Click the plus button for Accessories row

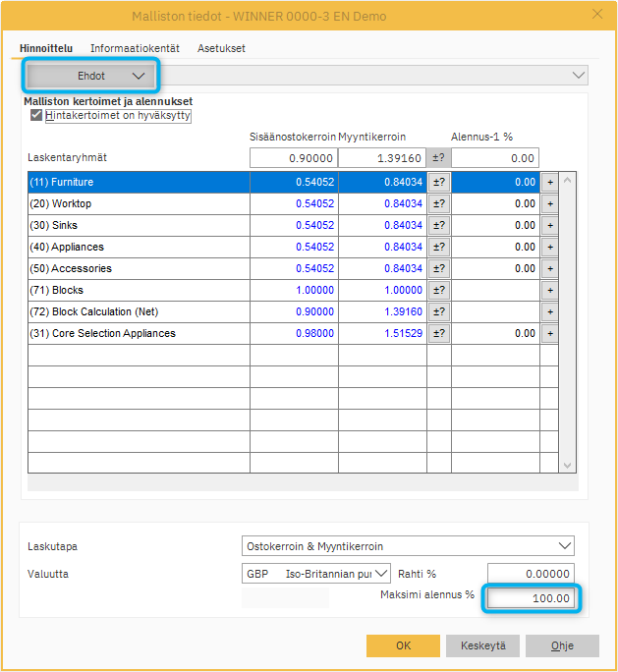coord(549,268)
